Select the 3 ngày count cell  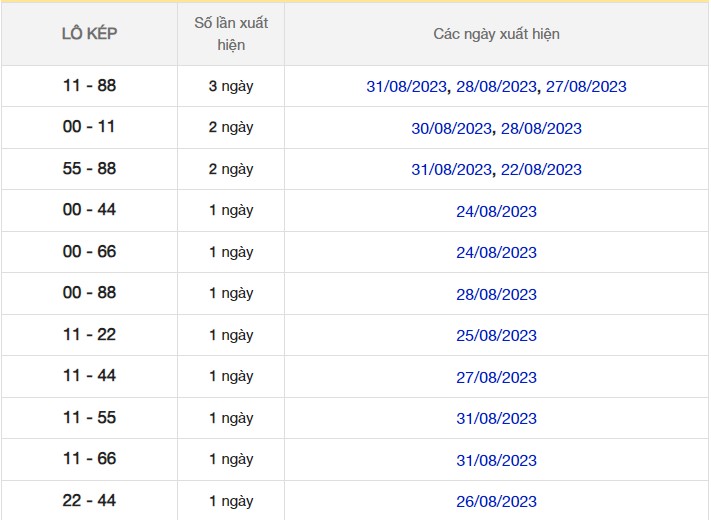231,86
